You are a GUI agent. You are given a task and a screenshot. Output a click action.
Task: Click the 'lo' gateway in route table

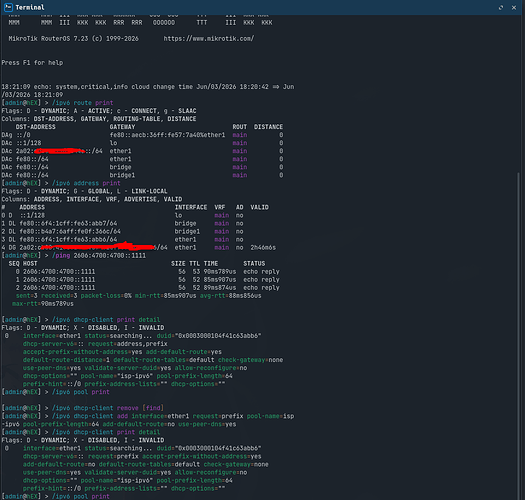click(x=114, y=143)
